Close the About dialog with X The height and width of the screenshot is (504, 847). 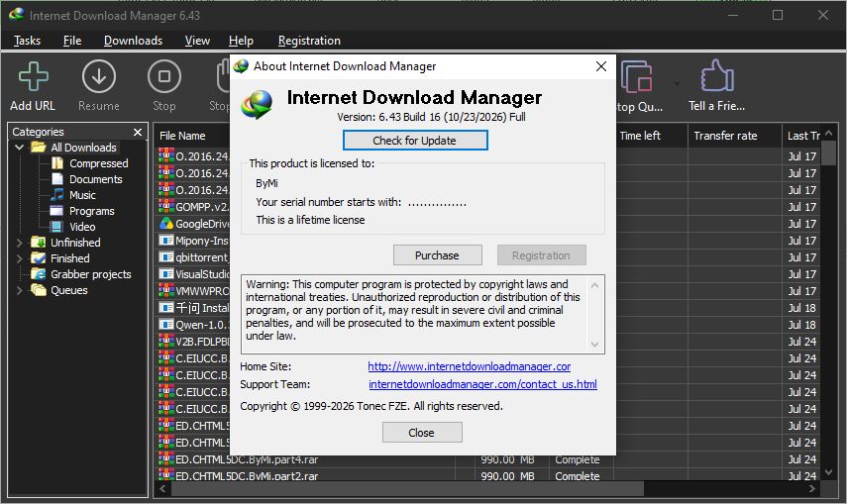click(x=600, y=66)
